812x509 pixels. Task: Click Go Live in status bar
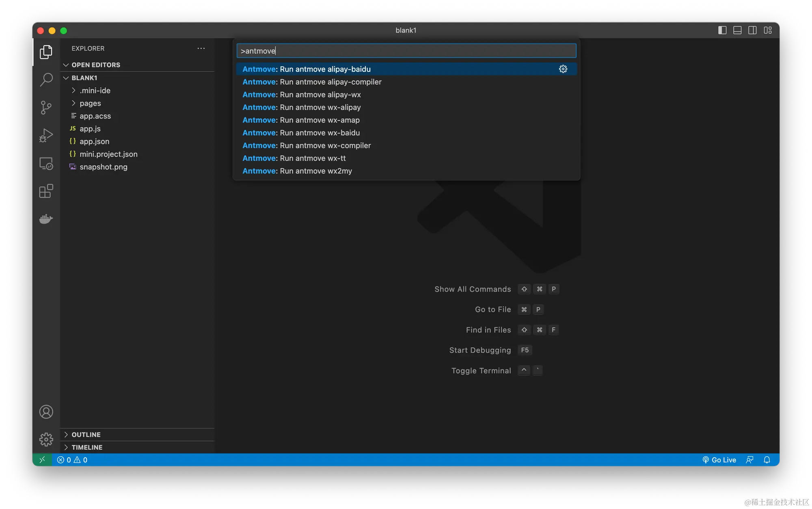[x=719, y=460]
